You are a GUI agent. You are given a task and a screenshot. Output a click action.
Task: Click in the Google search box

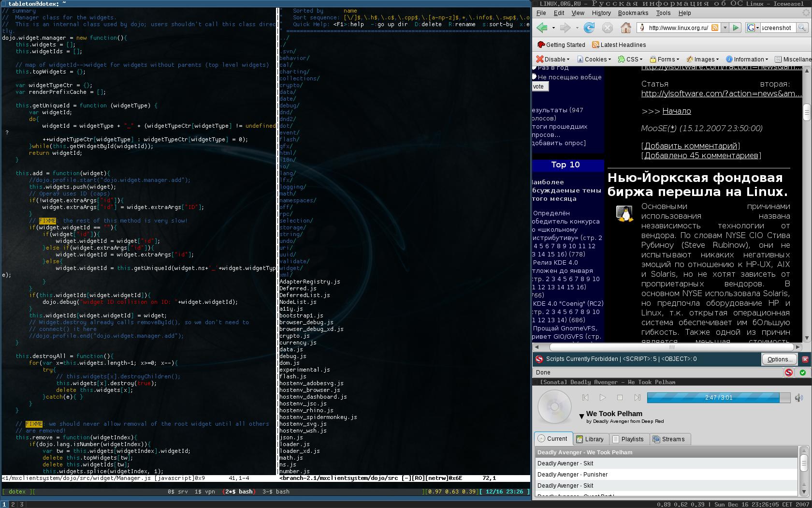(x=777, y=28)
